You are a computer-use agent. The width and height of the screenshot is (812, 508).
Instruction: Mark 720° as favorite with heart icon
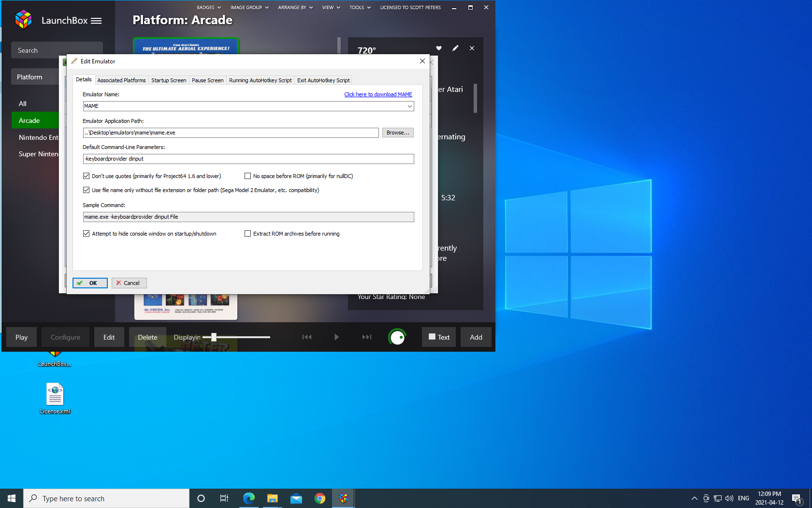coord(439,48)
